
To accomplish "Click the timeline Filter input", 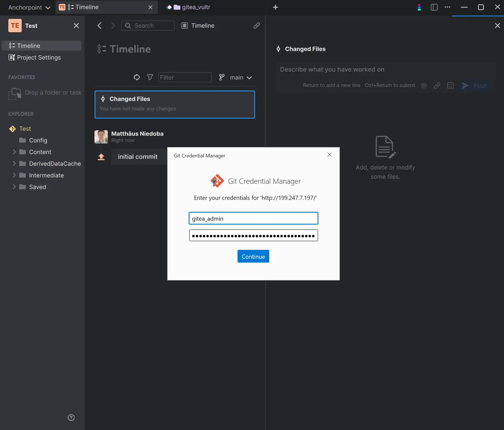I will 185,77.
